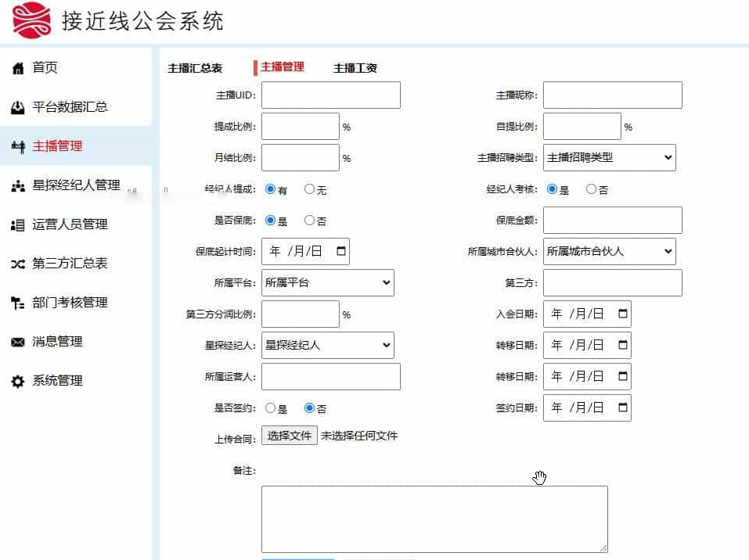Select 有 for 经纪人提成
The width and height of the screenshot is (749, 560).
[270, 189]
